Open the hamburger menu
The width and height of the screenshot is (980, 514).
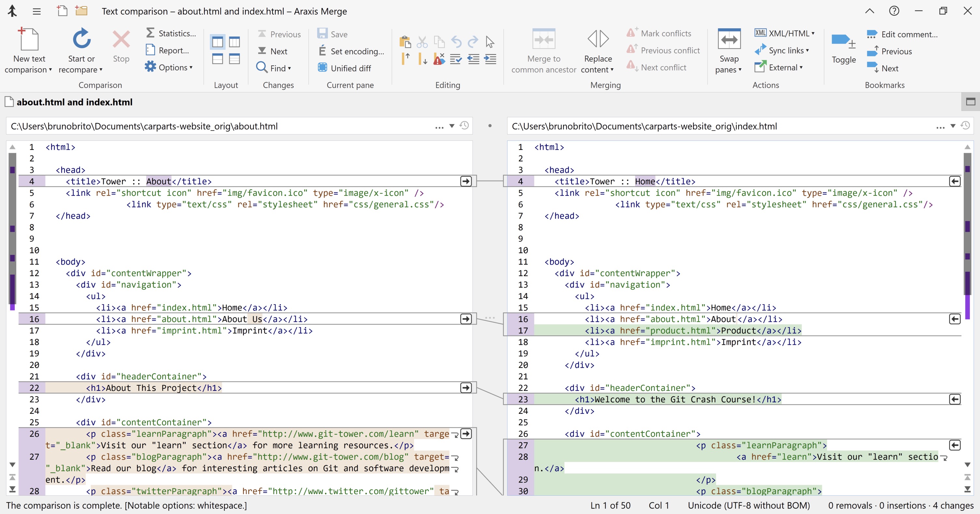coord(36,11)
